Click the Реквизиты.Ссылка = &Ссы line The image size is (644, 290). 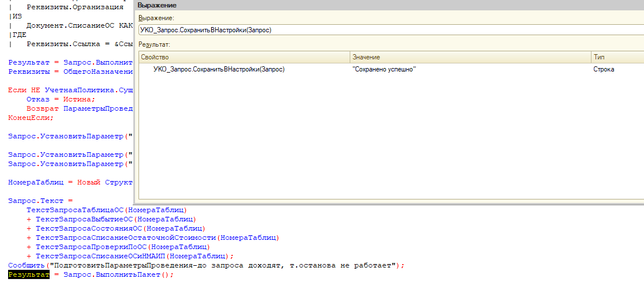[x=80, y=44]
